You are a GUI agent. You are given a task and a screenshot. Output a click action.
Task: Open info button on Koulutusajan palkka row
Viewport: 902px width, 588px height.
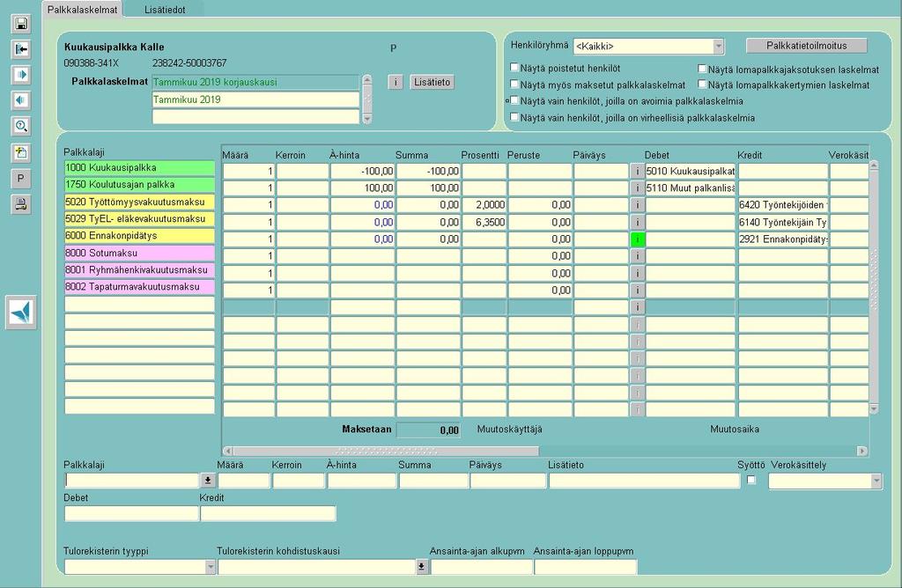coord(637,188)
